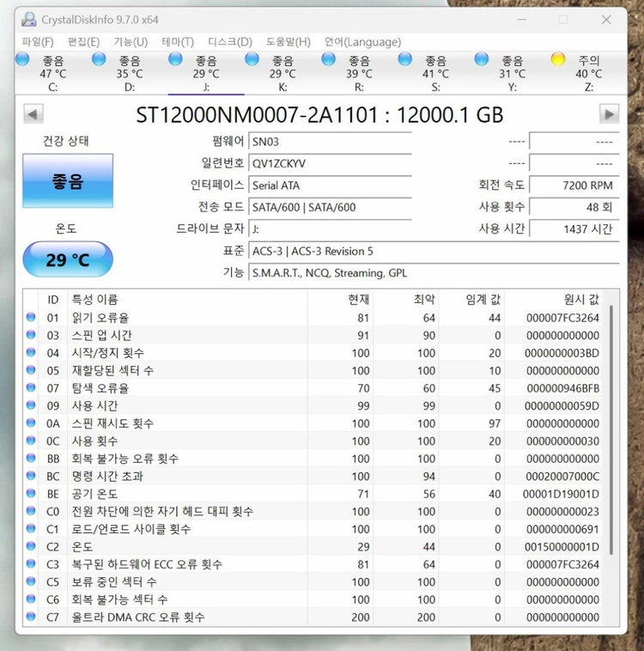Click status orb for C7 울트라 DMA CRC

click(31, 617)
